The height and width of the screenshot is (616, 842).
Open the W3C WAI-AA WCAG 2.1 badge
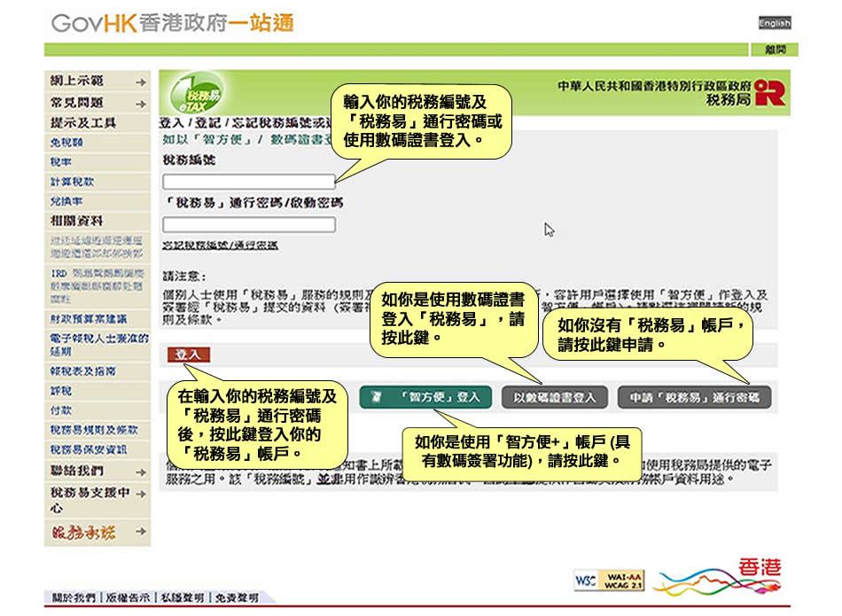coord(609,581)
